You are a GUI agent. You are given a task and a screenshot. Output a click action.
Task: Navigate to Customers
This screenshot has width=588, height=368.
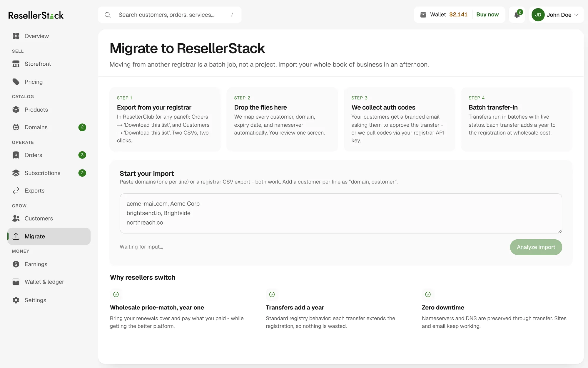(49, 218)
